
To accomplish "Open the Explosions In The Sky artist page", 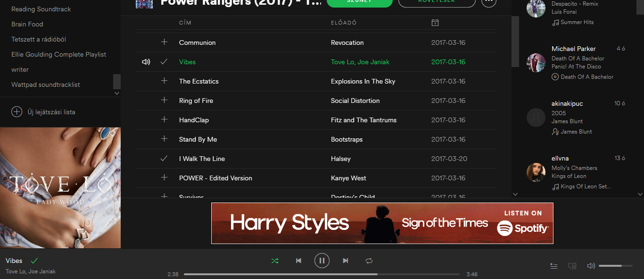I will click(363, 81).
